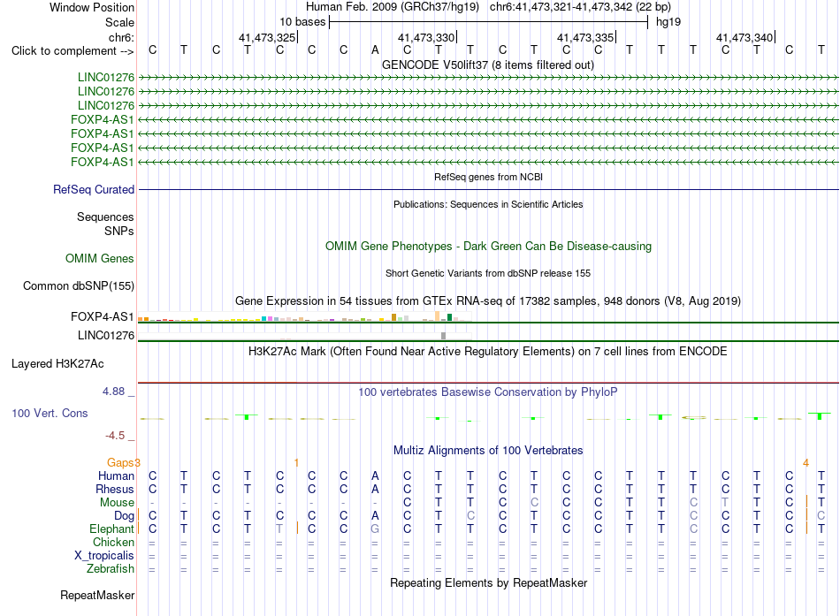
Task: Click the 'hg19' label beside the scale bar
Action: (668, 22)
